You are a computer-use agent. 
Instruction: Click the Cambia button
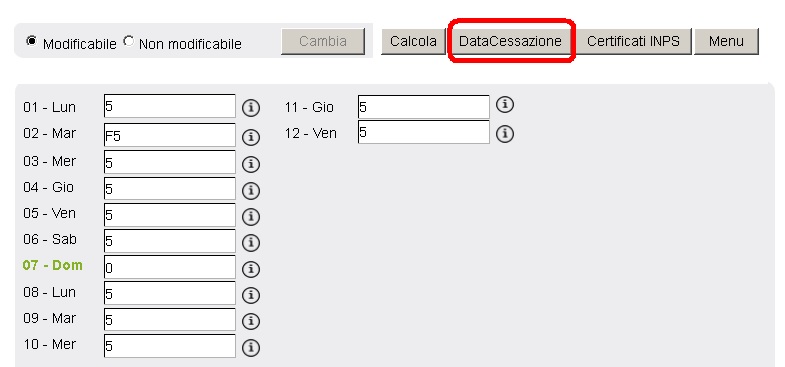pyautogui.click(x=323, y=41)
